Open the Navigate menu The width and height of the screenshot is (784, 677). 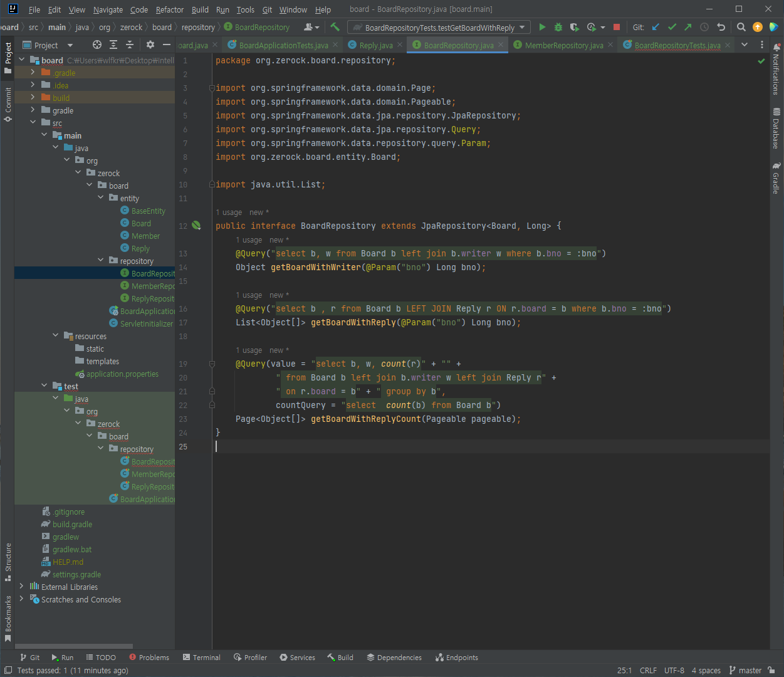[108, 9]
